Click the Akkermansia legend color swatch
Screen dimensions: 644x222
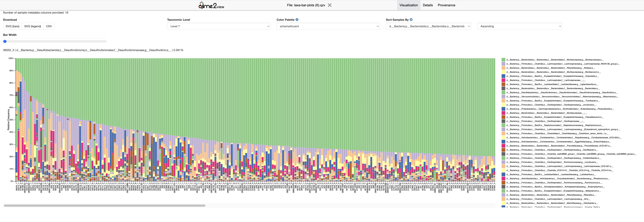point(503,97)
